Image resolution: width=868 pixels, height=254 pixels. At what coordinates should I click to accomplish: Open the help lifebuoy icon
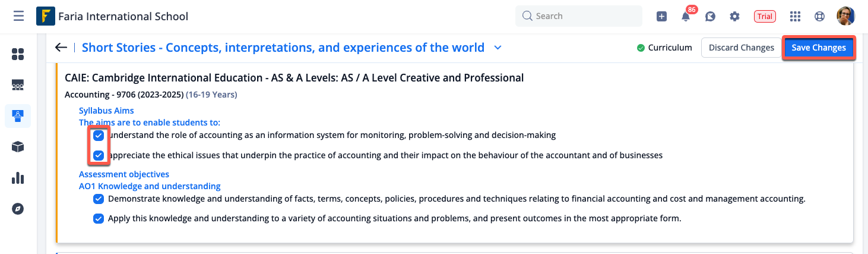click(820, 17)
